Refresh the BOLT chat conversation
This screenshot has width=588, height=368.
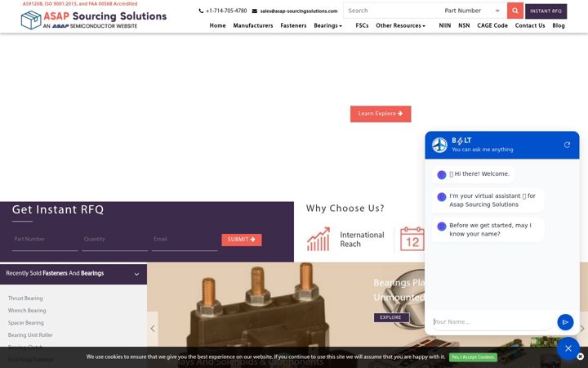click(x=567, y=145)
